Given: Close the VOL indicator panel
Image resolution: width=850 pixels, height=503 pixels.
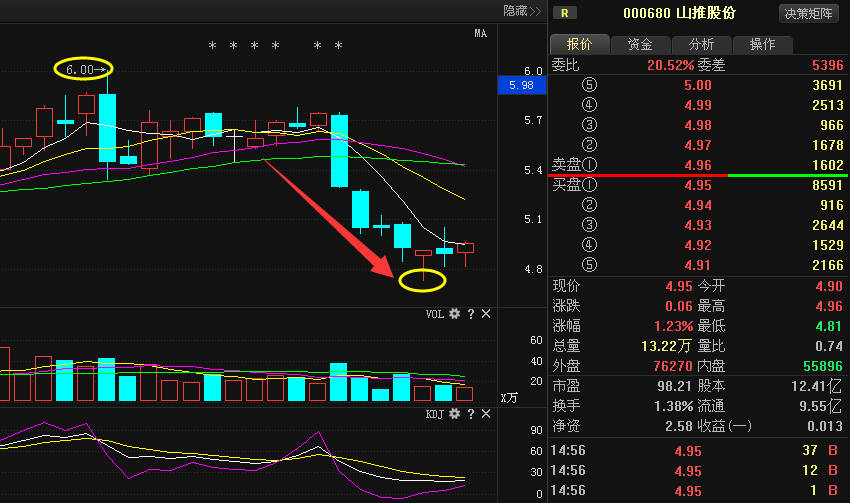Looking at the screenshot, I should pos(486,314).
